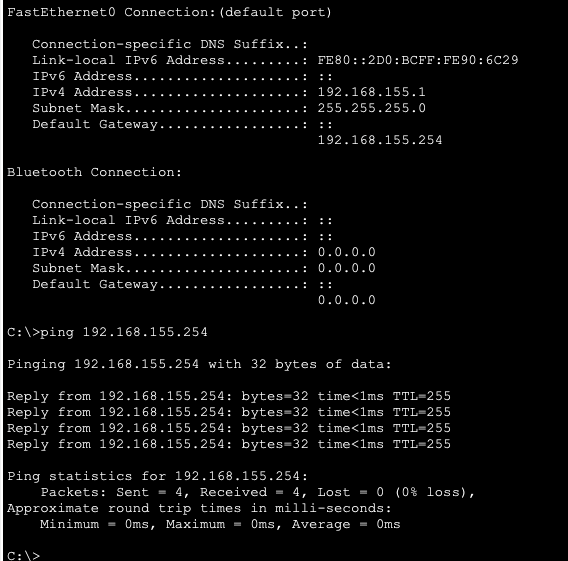Click the typed command ping 192.168.155.254

pyautogui.click(x=124, y=332)
